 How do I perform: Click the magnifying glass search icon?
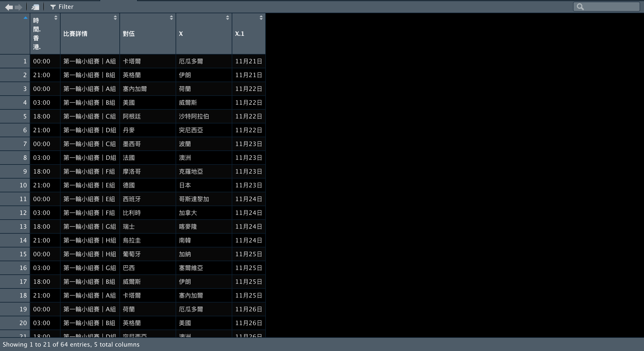tap(580, 7)
